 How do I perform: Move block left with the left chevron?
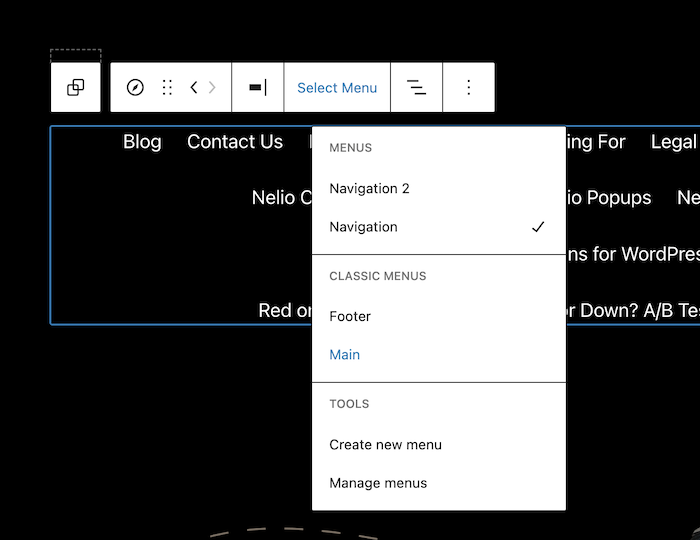pos(194,87)
